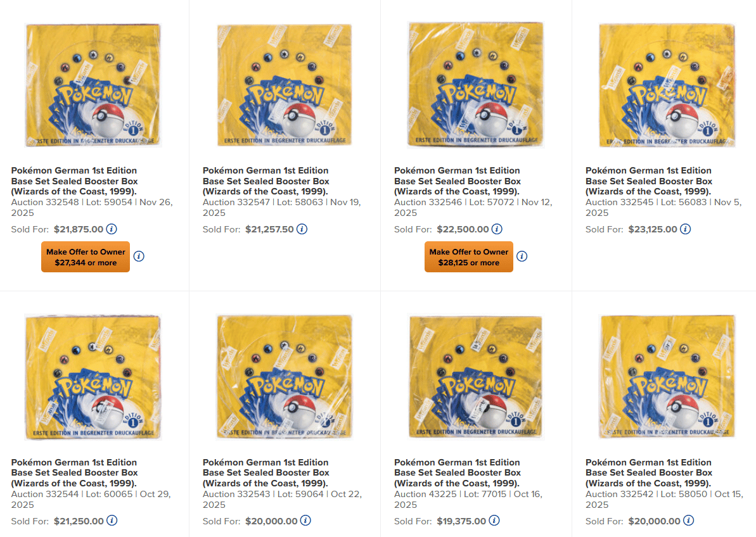Viewport: 756px width, 537px height.
Task: Open Lot 58063 booster box title link
Action: tap(266, 181)
